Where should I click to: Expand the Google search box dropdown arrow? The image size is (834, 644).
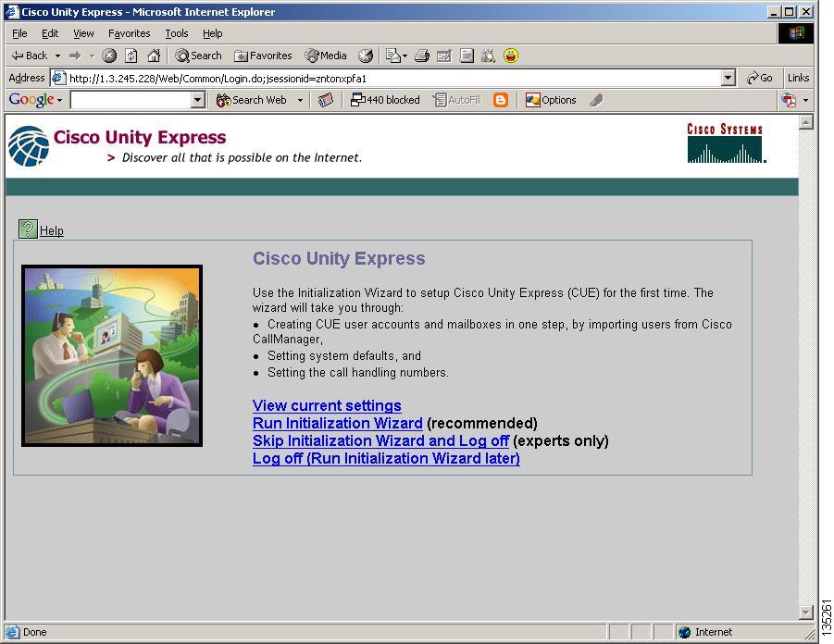click(197, 100)
